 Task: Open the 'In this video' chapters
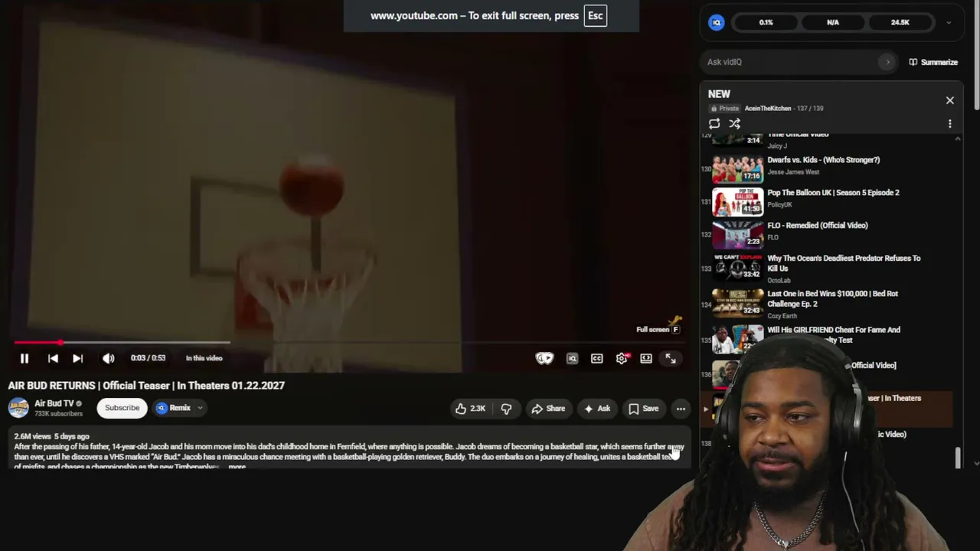click(204, 358)
